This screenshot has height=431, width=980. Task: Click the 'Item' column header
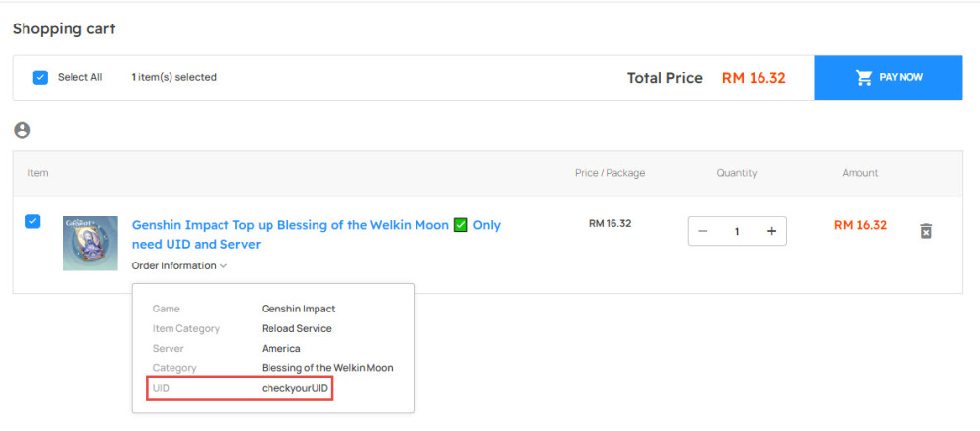pos(38,173)
